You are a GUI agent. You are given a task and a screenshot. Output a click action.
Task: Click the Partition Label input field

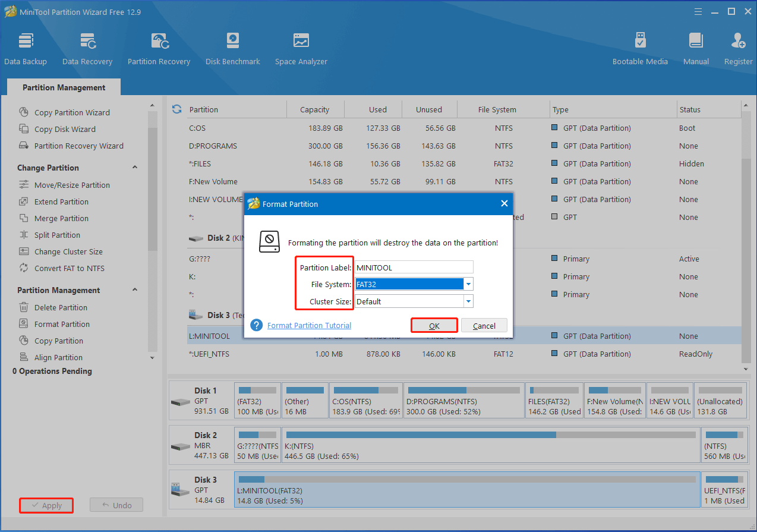414,267
